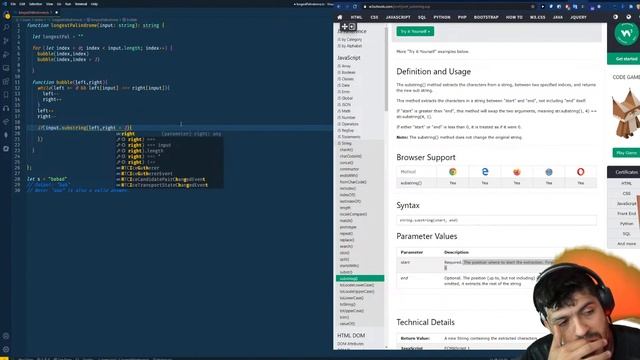640x360 pixels.
Task: Open valueOf() link in sidebar
Action: click(347, 324)
